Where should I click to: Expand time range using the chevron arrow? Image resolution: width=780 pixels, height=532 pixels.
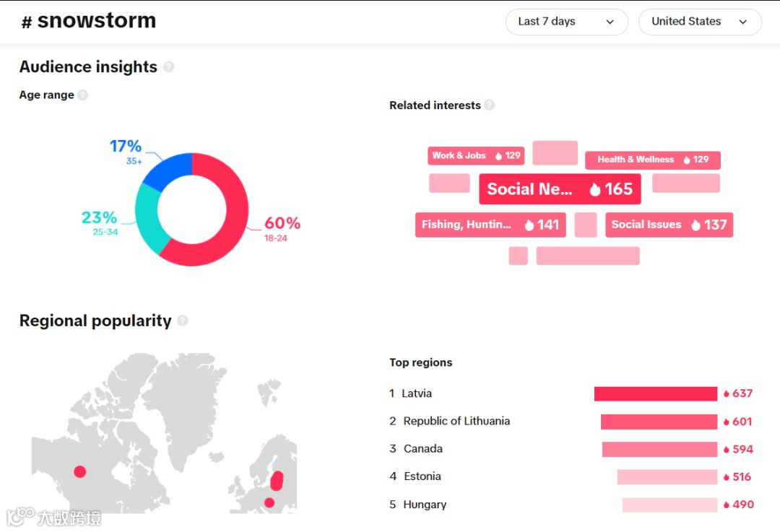pyautogui.click(x=610, y=22)
